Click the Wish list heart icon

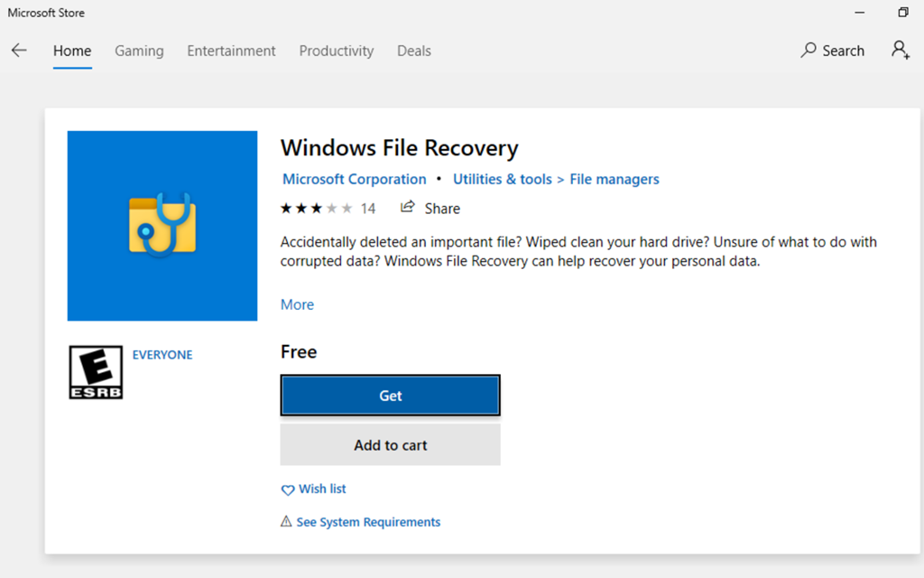[x=288, y=489]
